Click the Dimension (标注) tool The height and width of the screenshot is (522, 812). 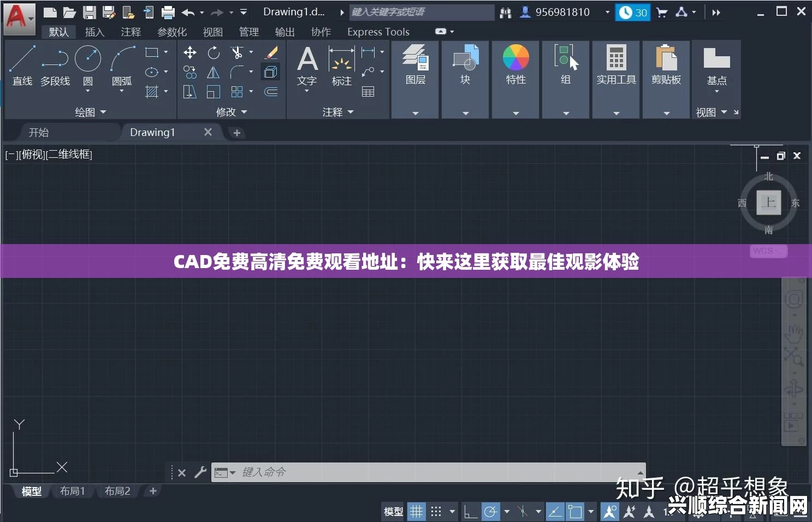tap(342, 66)
